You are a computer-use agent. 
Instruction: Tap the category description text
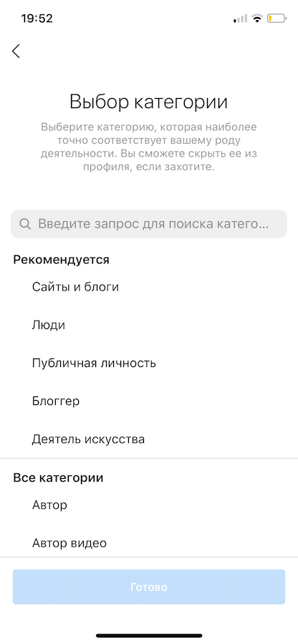(149, 147)
